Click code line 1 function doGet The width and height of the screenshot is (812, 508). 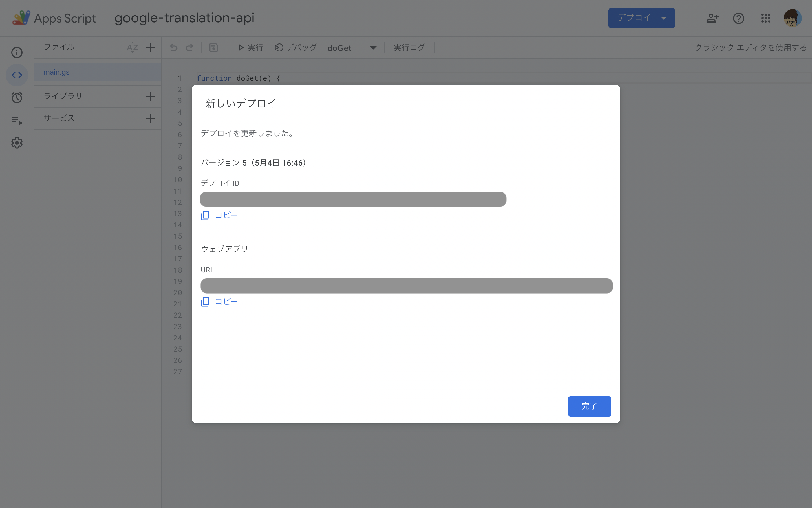pos(238,78)
